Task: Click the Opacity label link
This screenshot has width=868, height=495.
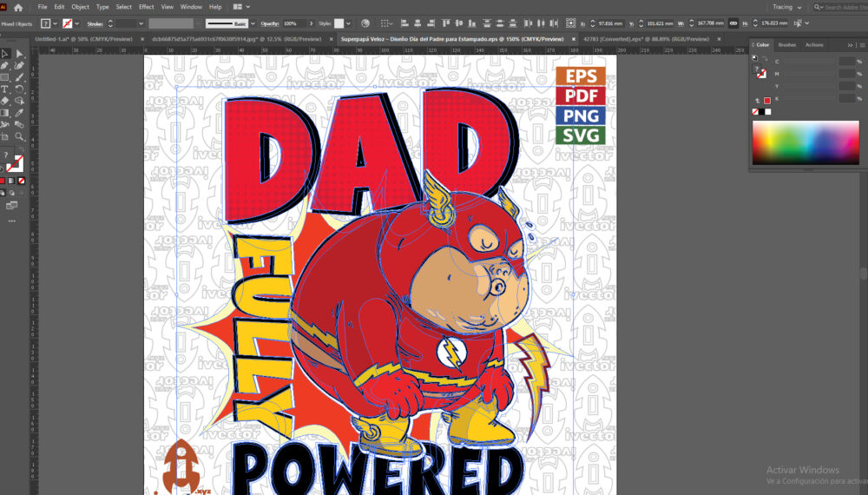Action: pyautogui.click(x=270, y=23)
